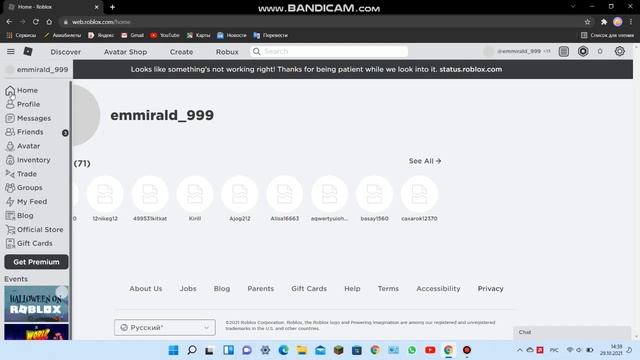Viewport: 640px width, 360px height.
Task: Open friend 12nikeg12's avatar
Action: tap(105, 194)
